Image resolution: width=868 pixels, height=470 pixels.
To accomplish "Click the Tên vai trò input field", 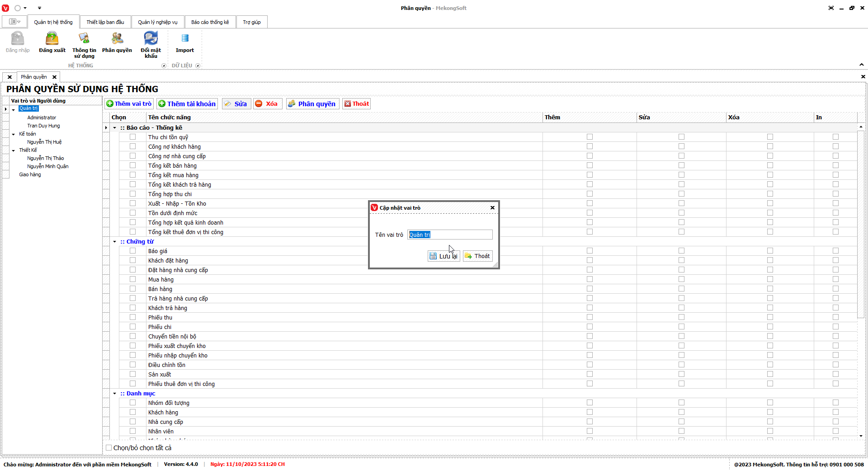I will coord(450,235).
